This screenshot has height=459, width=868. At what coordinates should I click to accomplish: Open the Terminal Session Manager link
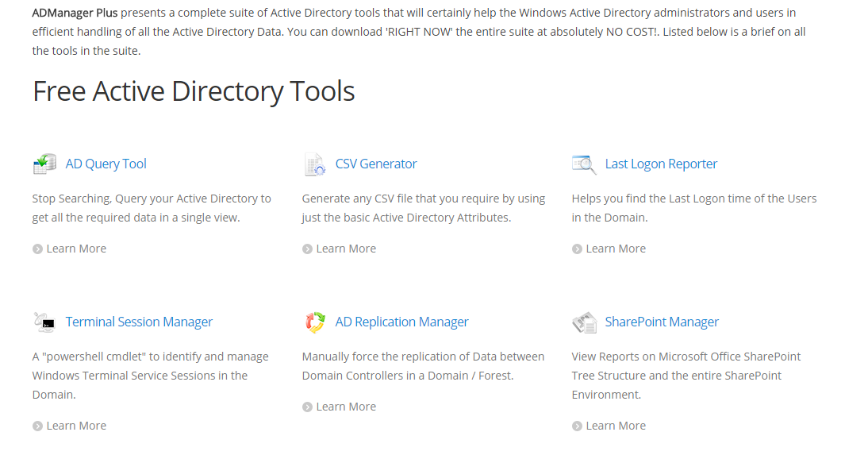[x=139, y=322]
